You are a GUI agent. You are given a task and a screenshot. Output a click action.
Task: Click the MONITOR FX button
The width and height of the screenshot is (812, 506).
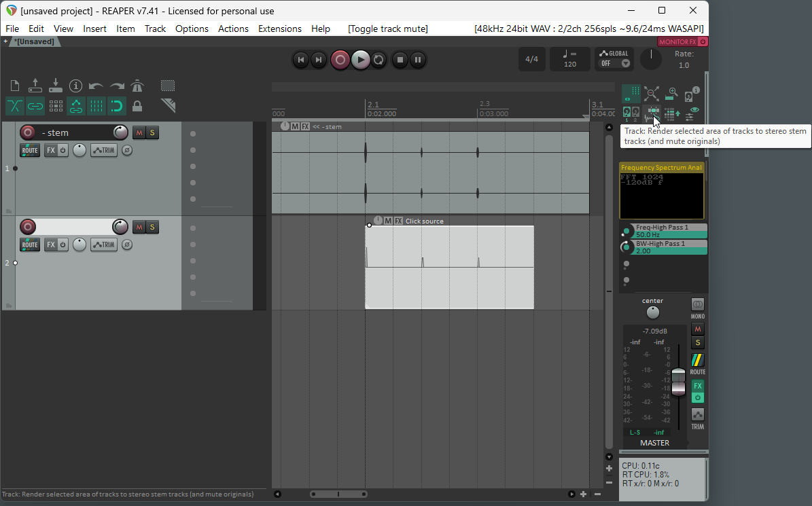tap(677, 41)
